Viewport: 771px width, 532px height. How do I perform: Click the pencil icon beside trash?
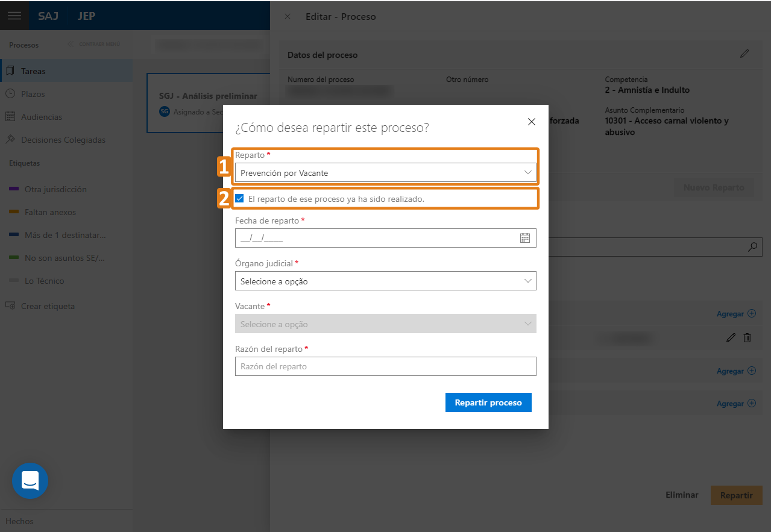pos(731,338)
